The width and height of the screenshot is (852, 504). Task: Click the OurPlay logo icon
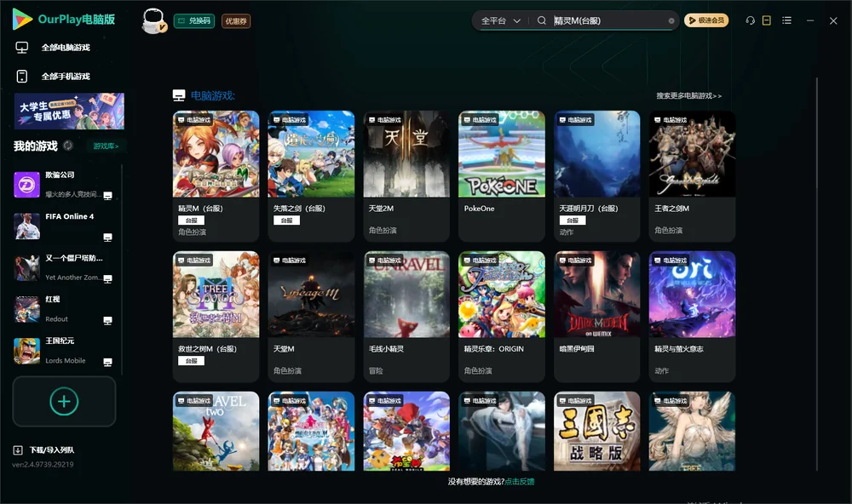[22, 19]
